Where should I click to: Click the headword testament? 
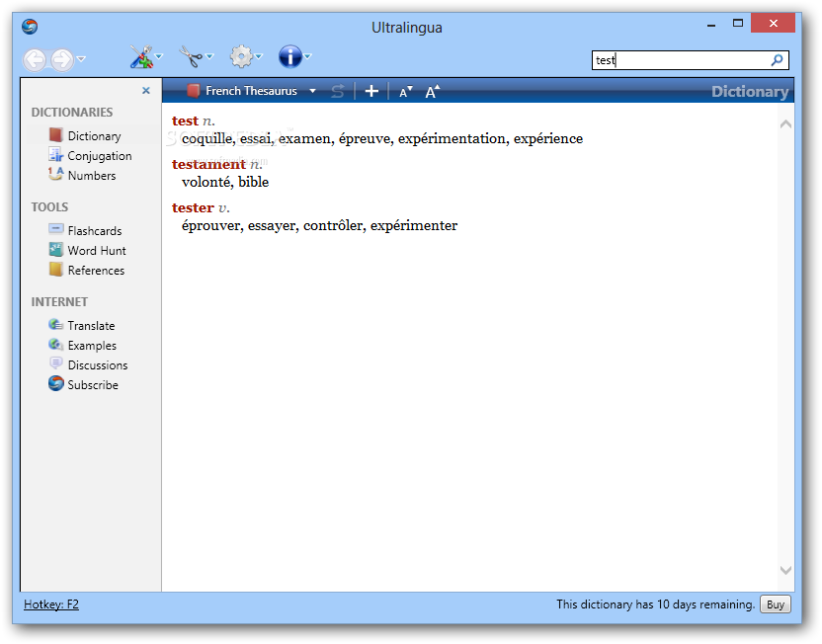[x=208, y=165]
